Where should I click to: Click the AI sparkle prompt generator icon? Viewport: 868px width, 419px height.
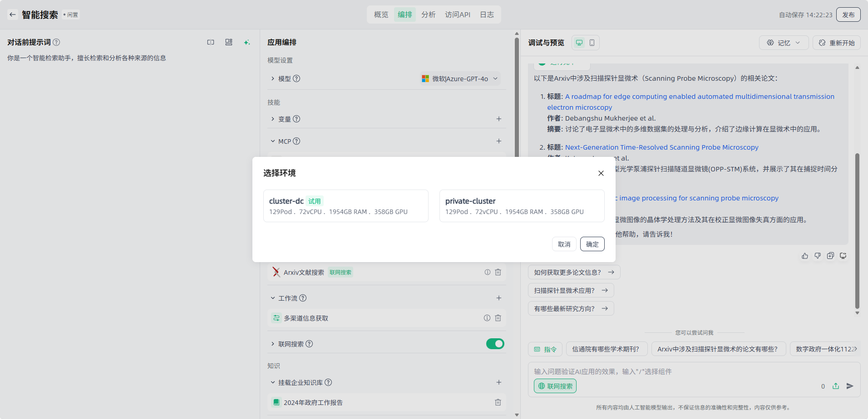[247, 42]
